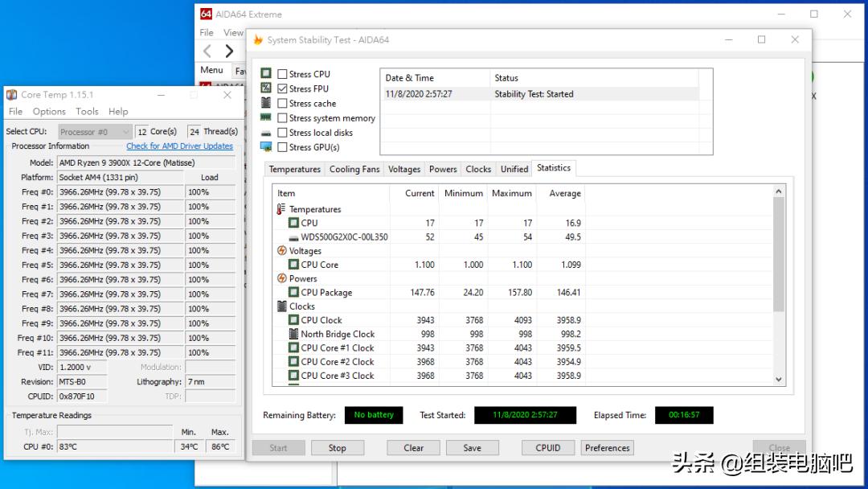This screenshot has width=868, height=489.
Task: Switch to the Cooling Fans tab
Action: [x=354, y=169]
